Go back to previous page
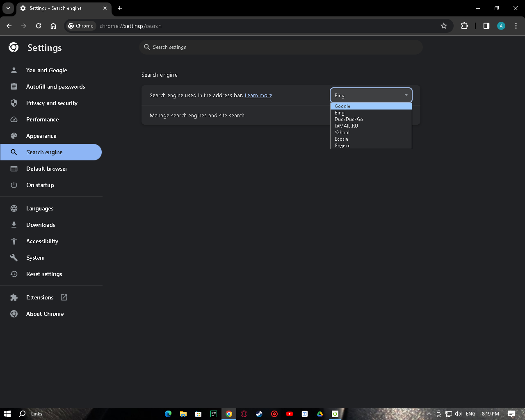The image size is (525, 420). [9, 26]
